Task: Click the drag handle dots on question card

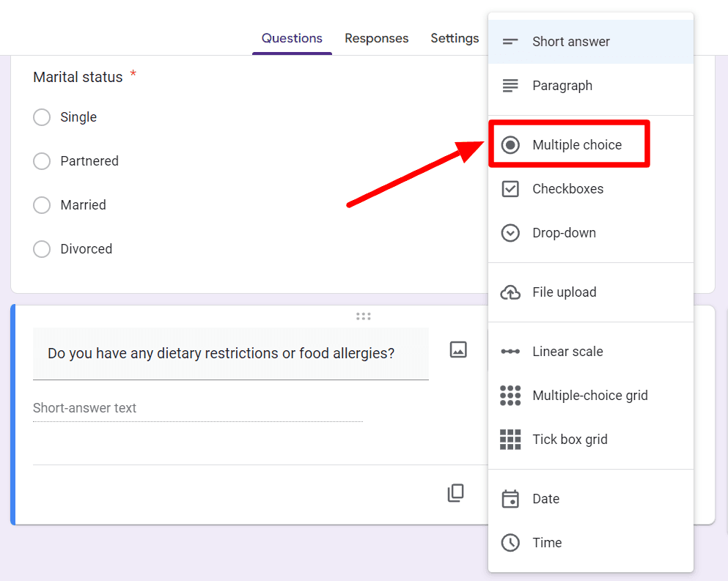Action: [x=364, y=317]
